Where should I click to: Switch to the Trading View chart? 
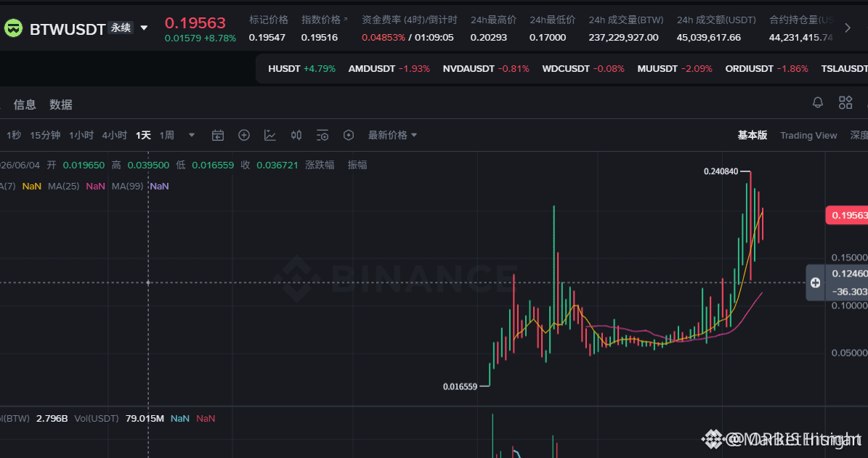coord(808,135)
